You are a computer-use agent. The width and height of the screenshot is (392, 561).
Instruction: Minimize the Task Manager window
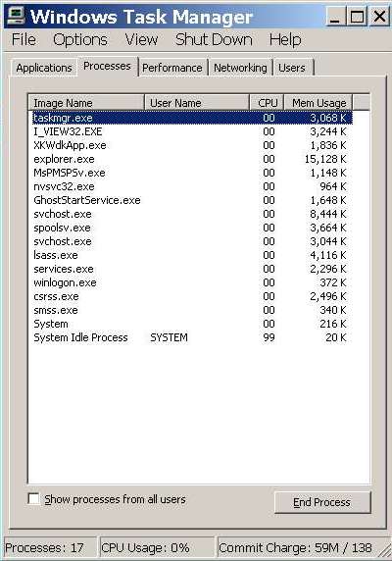335,17
